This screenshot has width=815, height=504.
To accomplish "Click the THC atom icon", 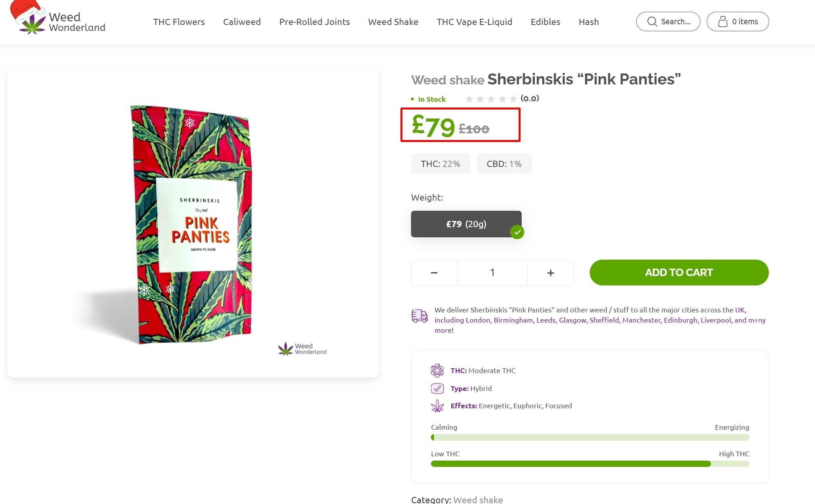I will 437,370.
